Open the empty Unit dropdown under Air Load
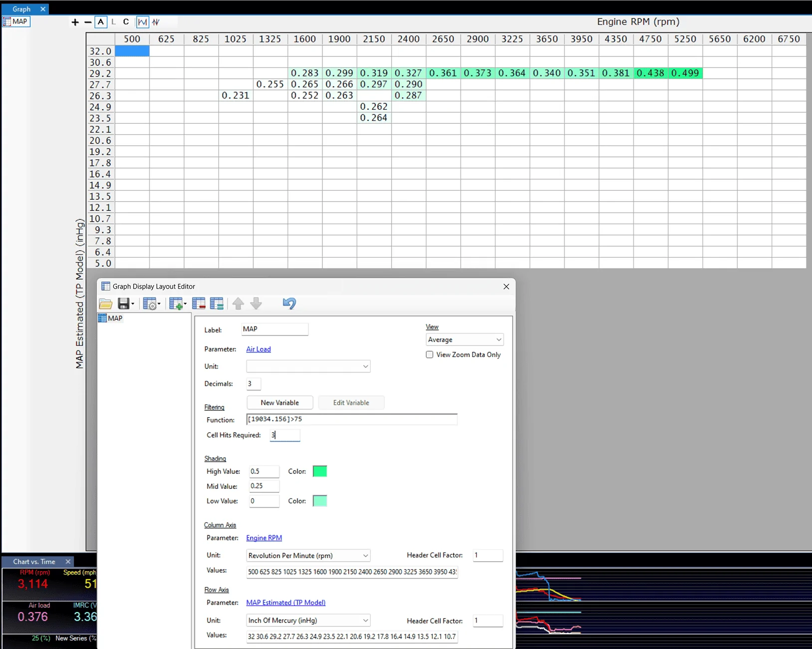Screen dimensions: 812x649 [308, 366]
